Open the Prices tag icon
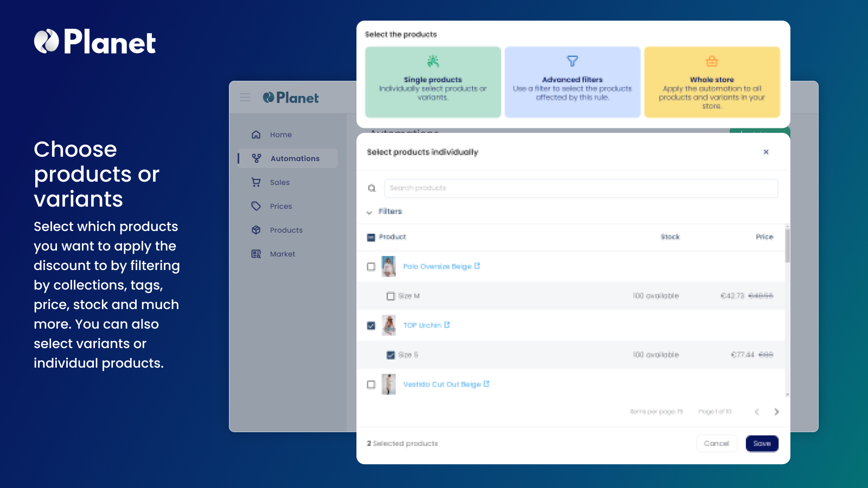The width and height of the screenshot is (868, 488). (x=256, y=206)
